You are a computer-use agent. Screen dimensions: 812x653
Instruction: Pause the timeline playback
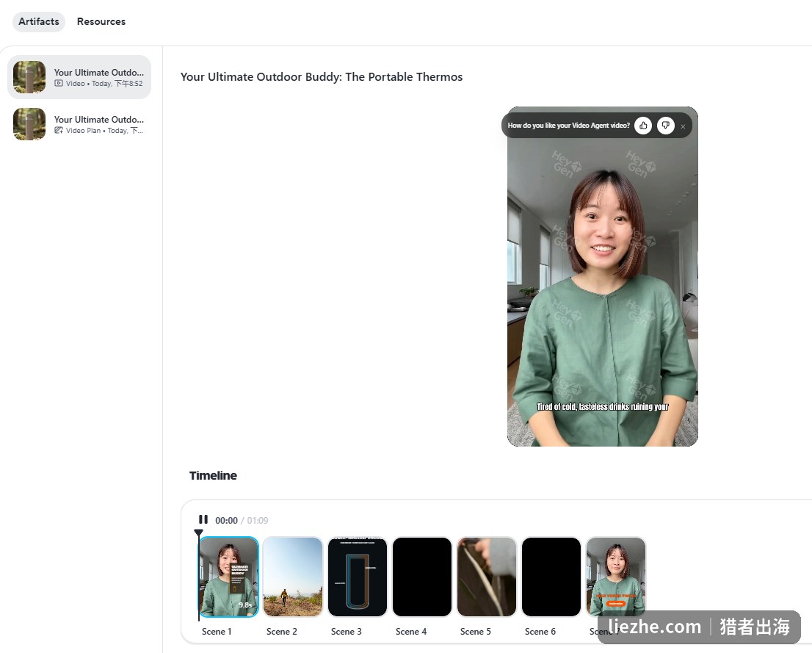[203, 519]
